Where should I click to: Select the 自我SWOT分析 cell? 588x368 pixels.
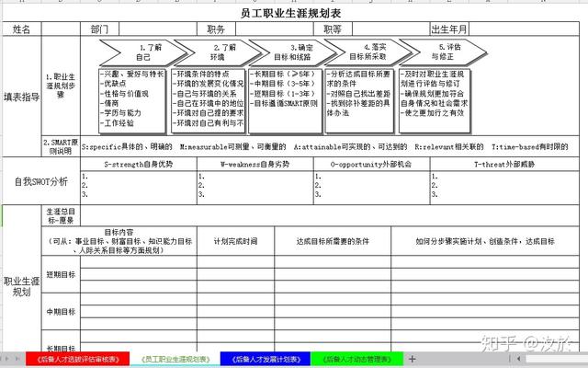coord(41,181)
